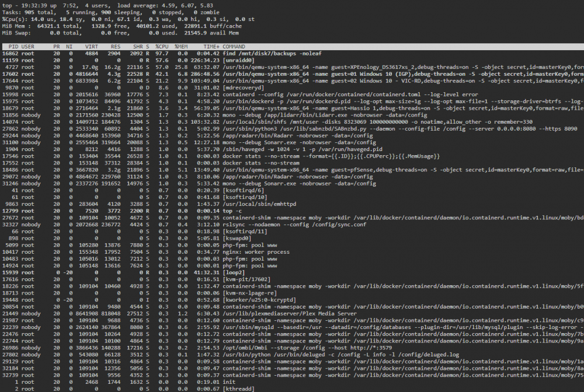Click the /usr/bin/dockerd command line
Screen dimensions: 584x392
pyautogui.click(x=403, y=101)
